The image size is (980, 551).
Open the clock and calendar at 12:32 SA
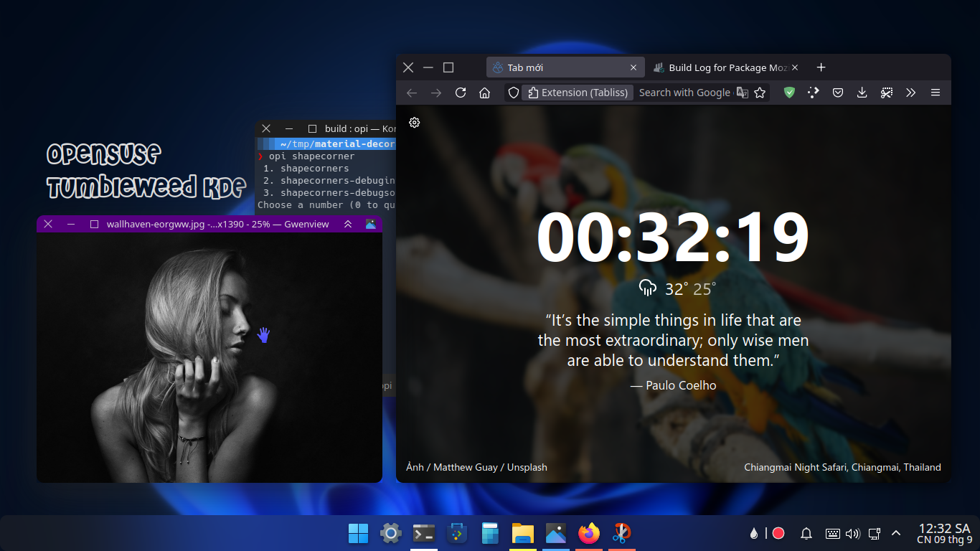click(944, 534)
